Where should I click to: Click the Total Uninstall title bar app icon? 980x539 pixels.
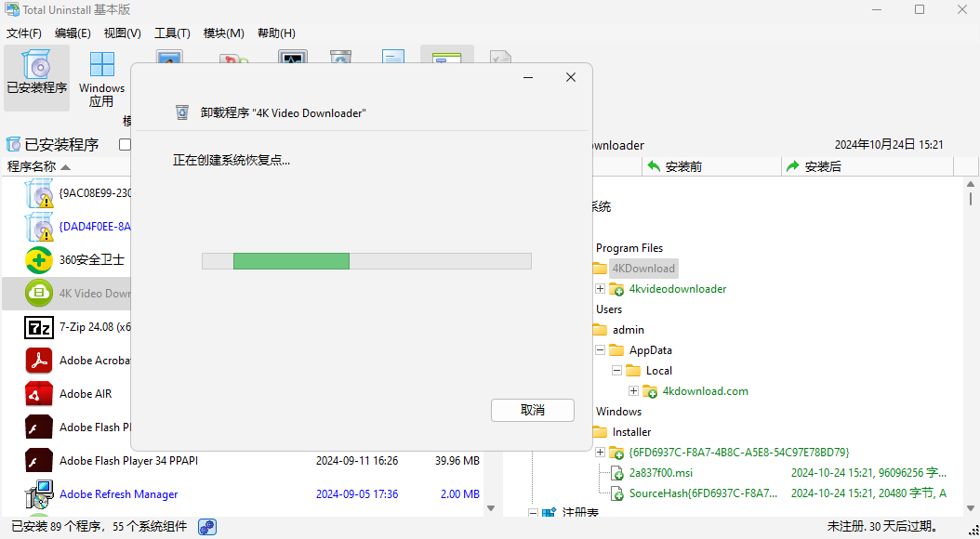tap(12, 9)
